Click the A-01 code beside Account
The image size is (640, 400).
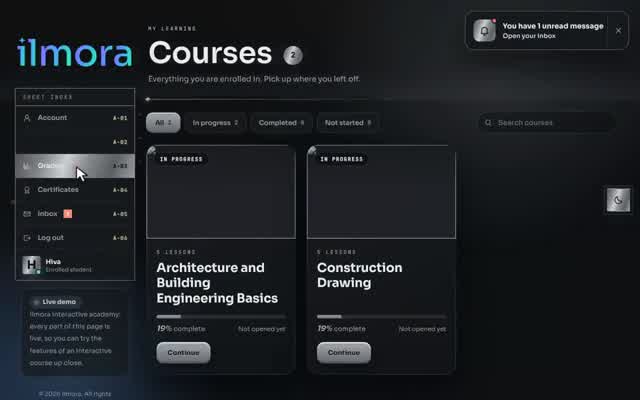coord(120,118)
